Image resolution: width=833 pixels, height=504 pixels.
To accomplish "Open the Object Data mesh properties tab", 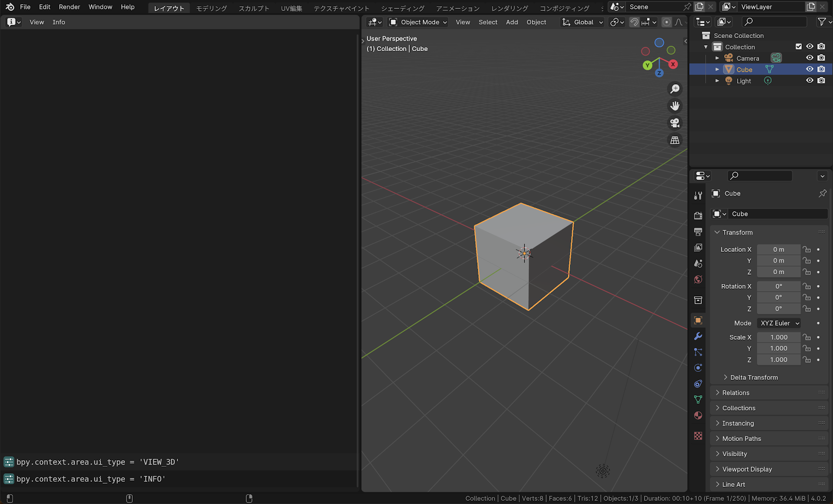I will (698, 399).
